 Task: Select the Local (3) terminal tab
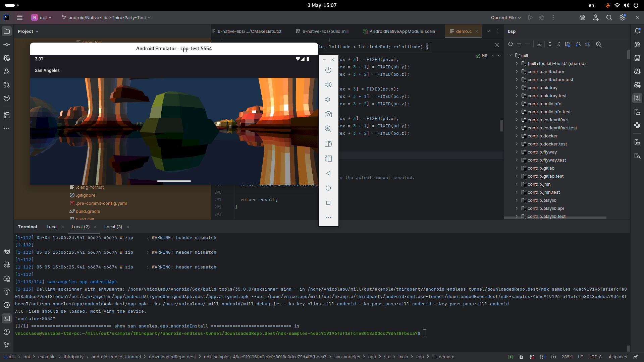click(113, 227)
